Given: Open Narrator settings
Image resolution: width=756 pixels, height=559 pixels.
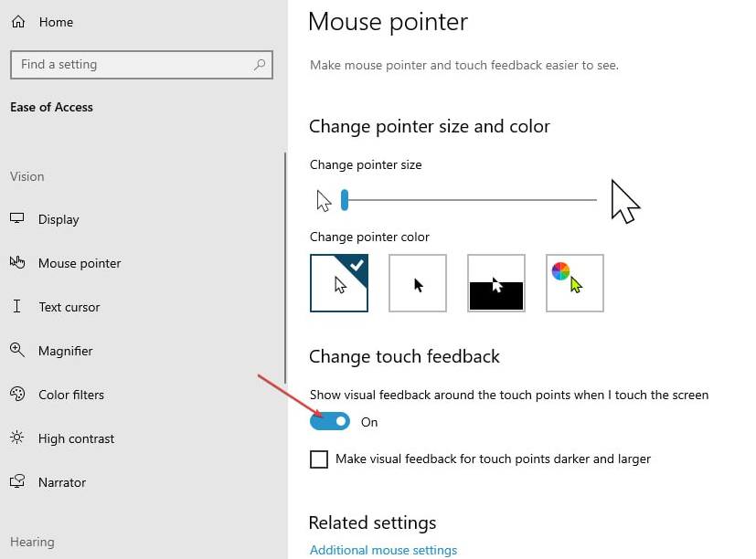Looking at the screenshot, I should [x=62, y=482].
